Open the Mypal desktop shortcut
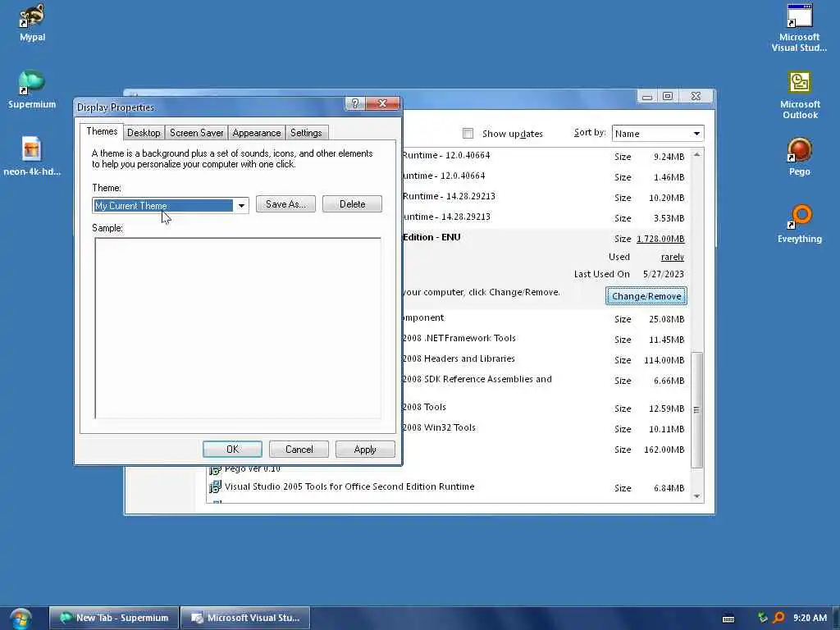 tap(32, 22)
